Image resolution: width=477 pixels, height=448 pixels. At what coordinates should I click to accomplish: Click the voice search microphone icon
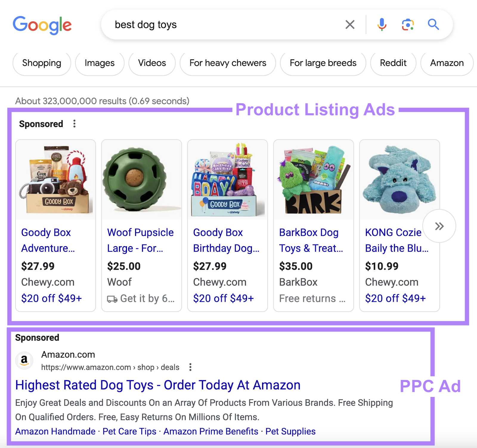pyautogui.click(x=382, y=24)
